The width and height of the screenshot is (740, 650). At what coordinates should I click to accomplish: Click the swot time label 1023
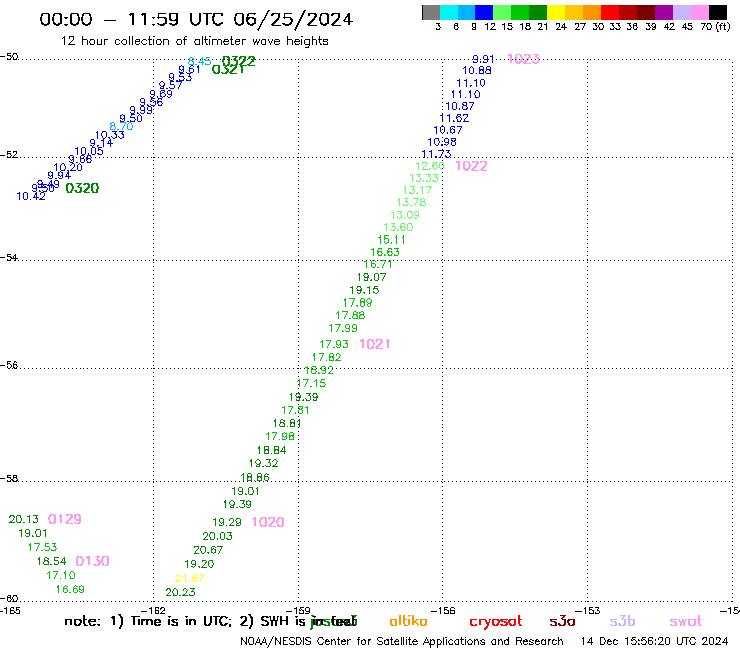point(523,59)
